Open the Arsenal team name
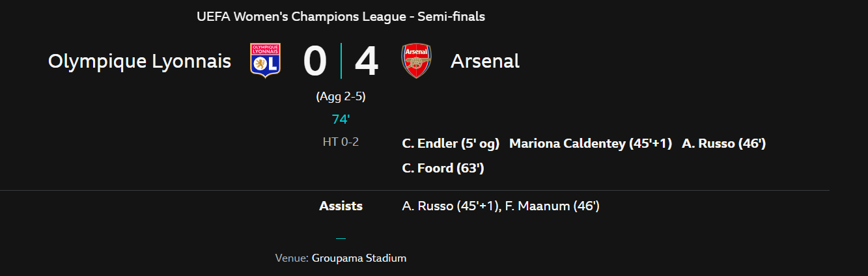This screenshot has width=868, height=276. pos(485,61)
